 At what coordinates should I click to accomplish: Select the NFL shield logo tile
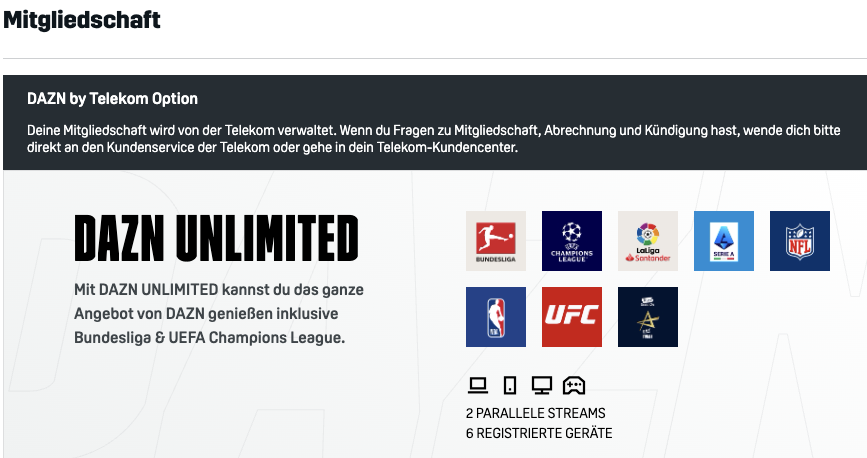(800, 241)
